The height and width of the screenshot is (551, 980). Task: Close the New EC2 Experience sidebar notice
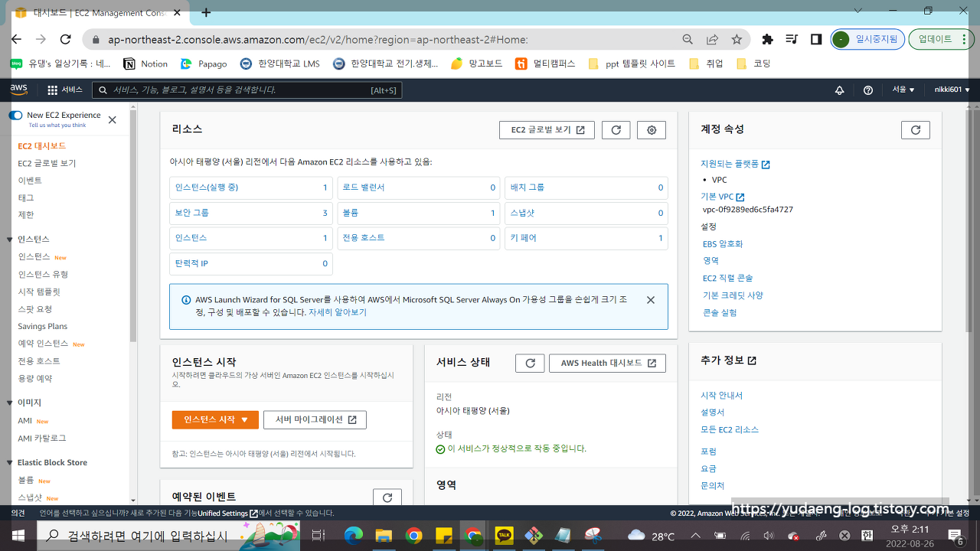(113, 119)
